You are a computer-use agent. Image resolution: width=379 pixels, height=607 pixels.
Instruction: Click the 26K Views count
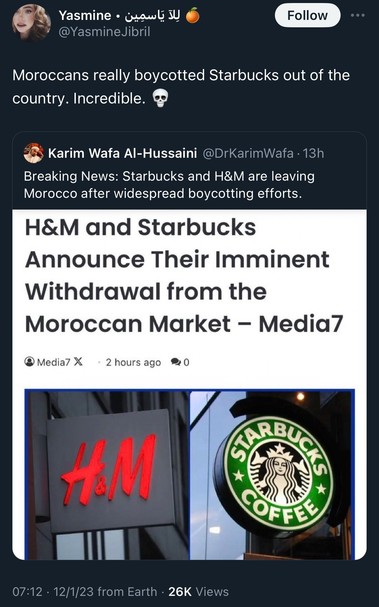(x=198, y=592)
